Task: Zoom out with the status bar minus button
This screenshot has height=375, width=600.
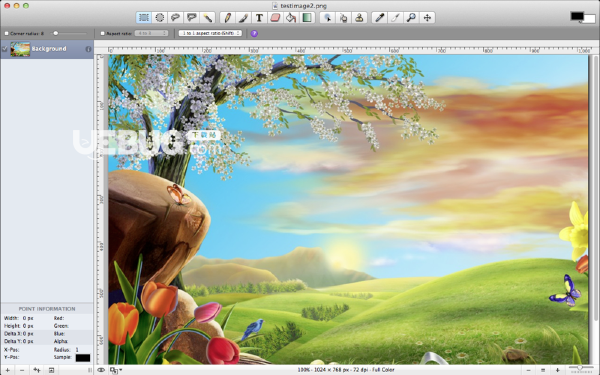Action: (528, 370)
